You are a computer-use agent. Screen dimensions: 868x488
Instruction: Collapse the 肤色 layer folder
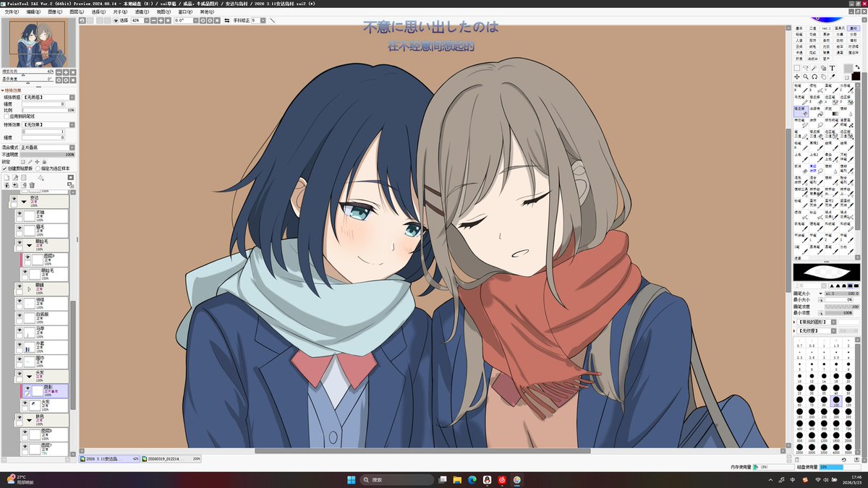28,419
